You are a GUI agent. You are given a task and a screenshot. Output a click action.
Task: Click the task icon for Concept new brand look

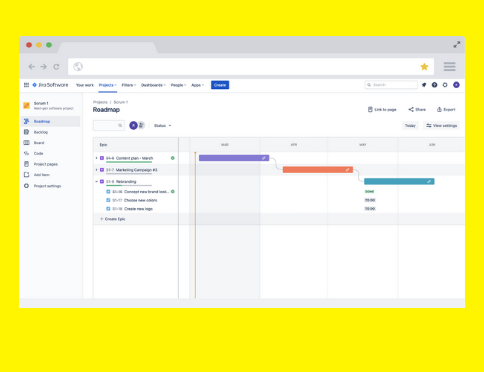click(x=108, y=192)
